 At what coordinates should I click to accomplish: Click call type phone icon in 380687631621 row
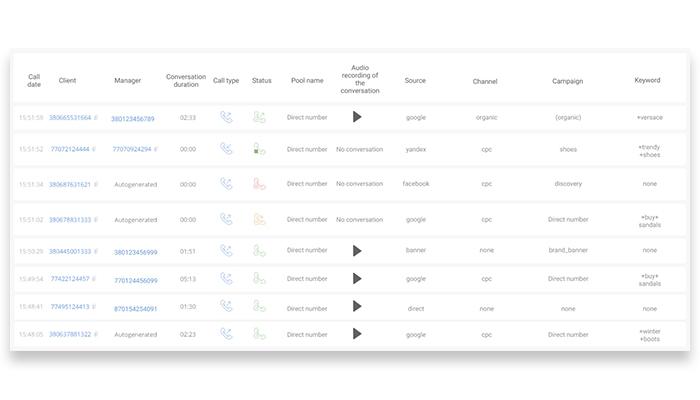coord(226,183)
